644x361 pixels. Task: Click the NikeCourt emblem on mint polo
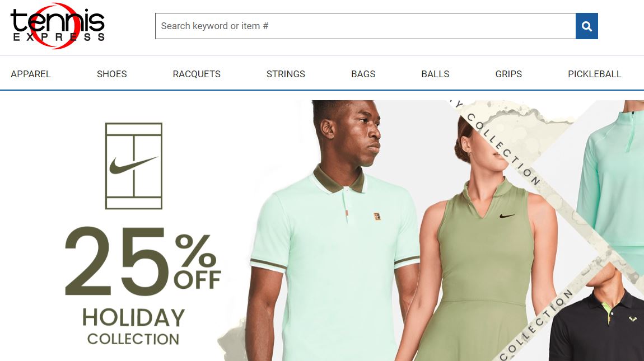pyautogui.click(x=377, y=216)
